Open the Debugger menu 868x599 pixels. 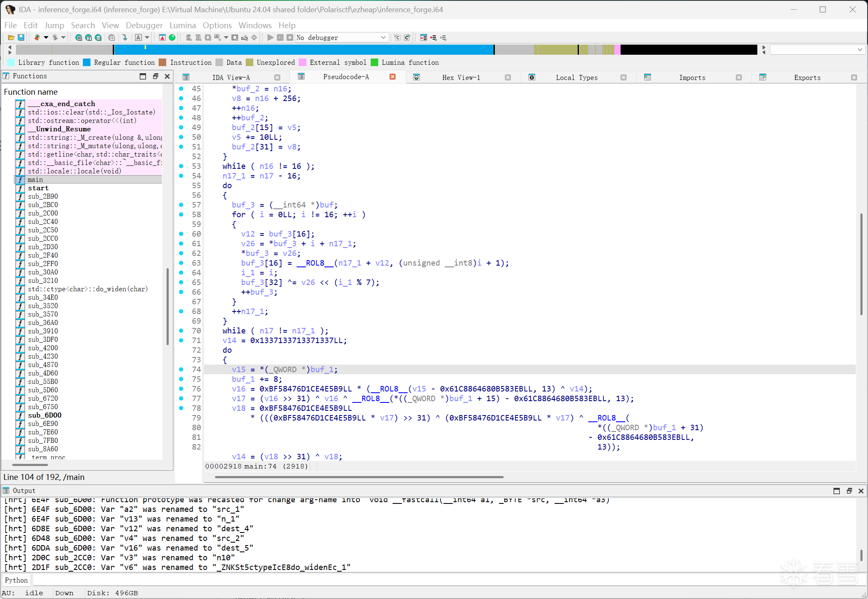point(144,25)
